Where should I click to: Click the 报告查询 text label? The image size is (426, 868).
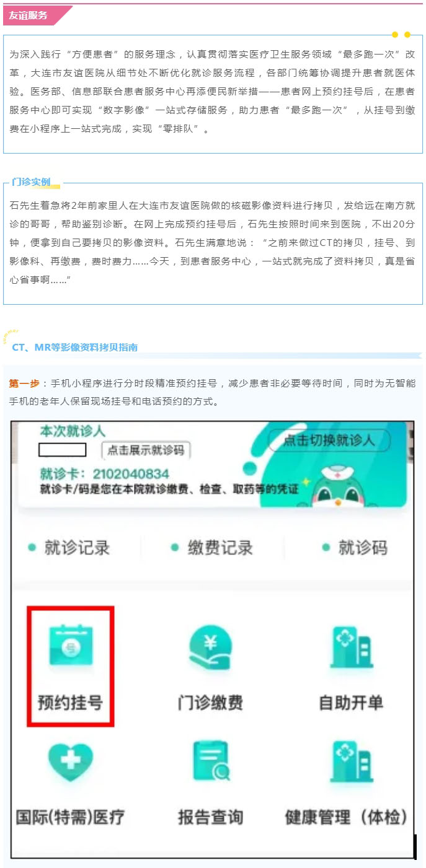pyautogui.click(x=210, y=817)
